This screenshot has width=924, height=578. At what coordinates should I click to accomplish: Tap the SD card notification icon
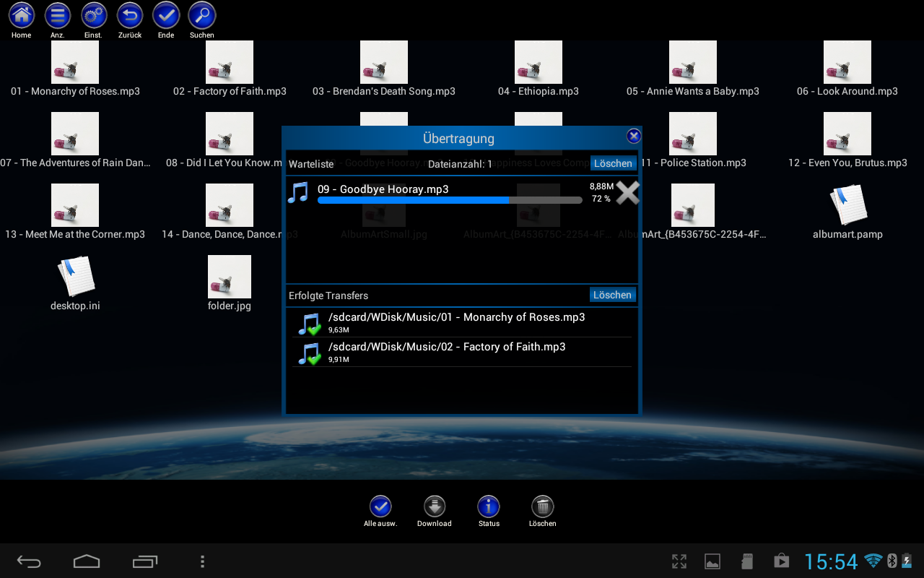(x=747, y=561)
